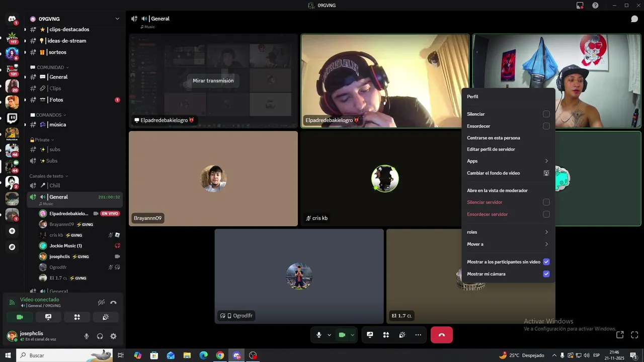Turn off camera in left voice panel
Screen dimensions: 644x362
point(20,317)
